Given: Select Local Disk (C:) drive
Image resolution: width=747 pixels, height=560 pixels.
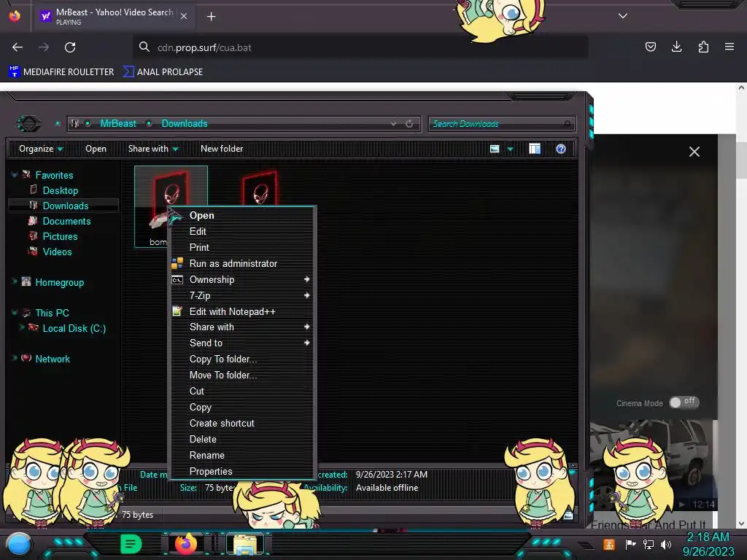Looking at the screenshot, I should (x=74, y=328).
